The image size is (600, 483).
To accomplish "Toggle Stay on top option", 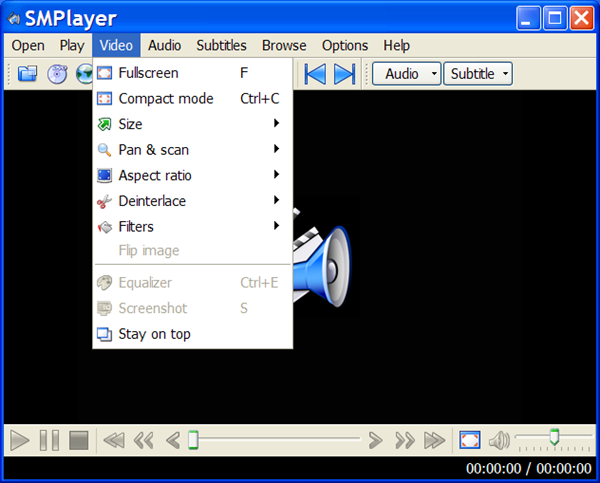I will click(154, 334).
